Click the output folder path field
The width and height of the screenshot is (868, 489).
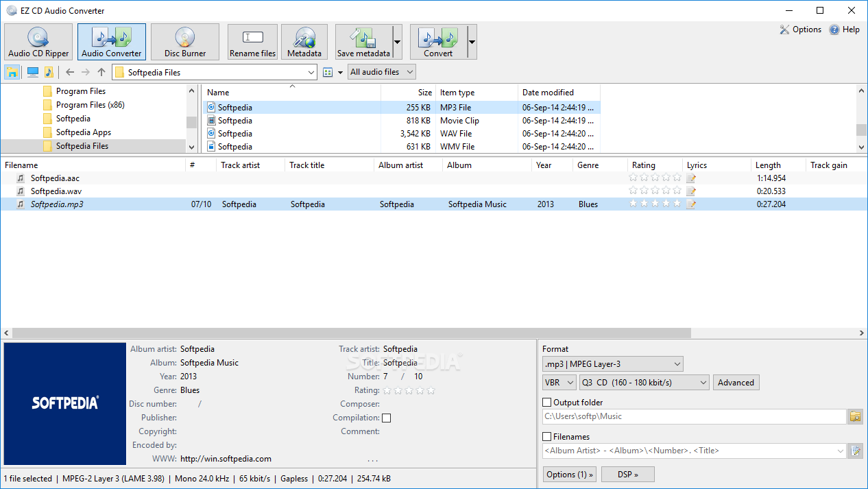tap(694, 416)
